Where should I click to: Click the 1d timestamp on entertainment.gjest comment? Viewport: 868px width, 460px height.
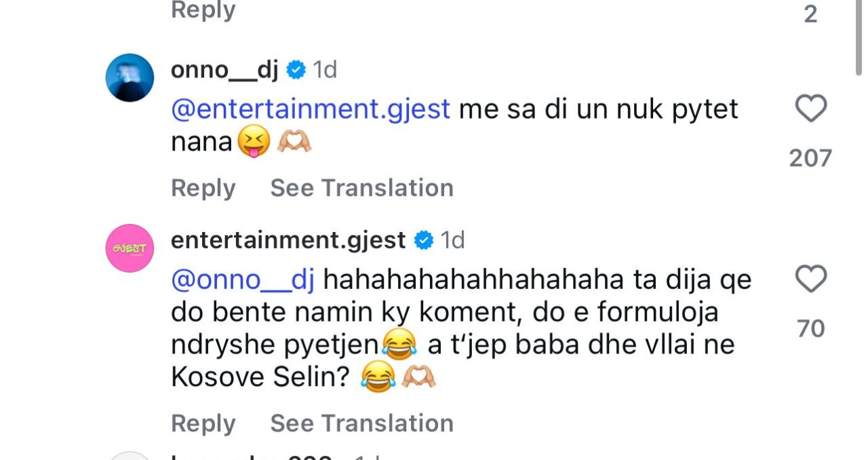pyautogui.click(x=453, y=240)
